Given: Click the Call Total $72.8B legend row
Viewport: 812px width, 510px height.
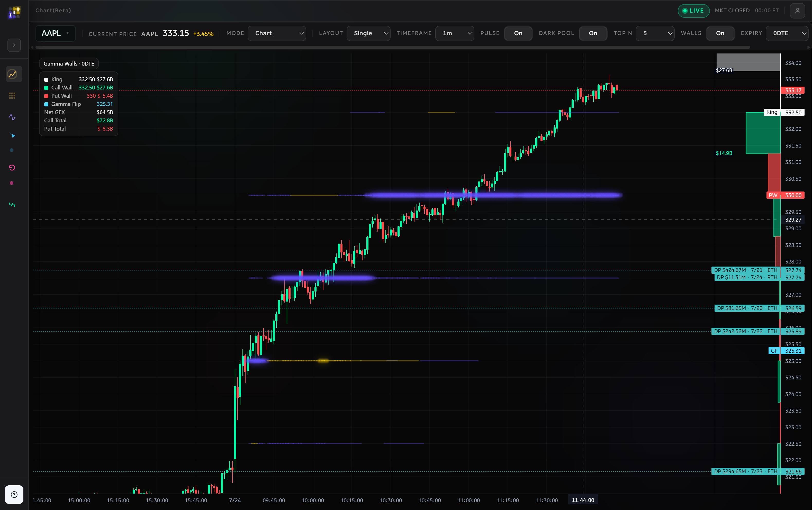Looking at the screenshot, I should pos(79,121).
